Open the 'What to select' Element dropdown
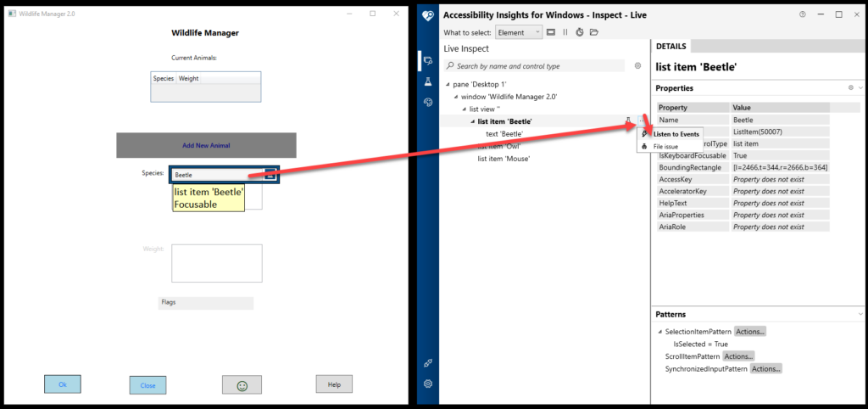This screenshot has height=409, width=868. point(519,33)
